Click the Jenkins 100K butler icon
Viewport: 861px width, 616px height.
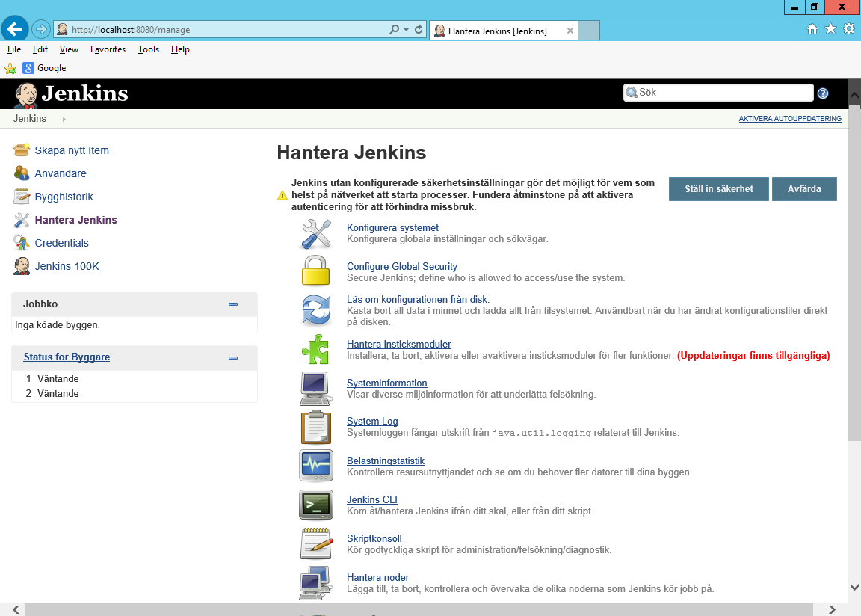point(22,266)
